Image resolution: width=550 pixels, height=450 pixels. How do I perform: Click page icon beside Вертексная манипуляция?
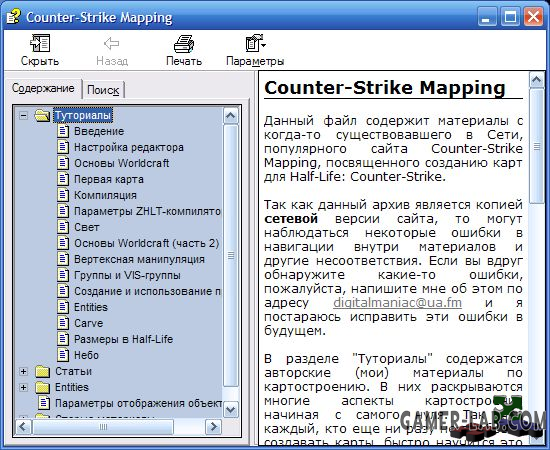[63, 259]
